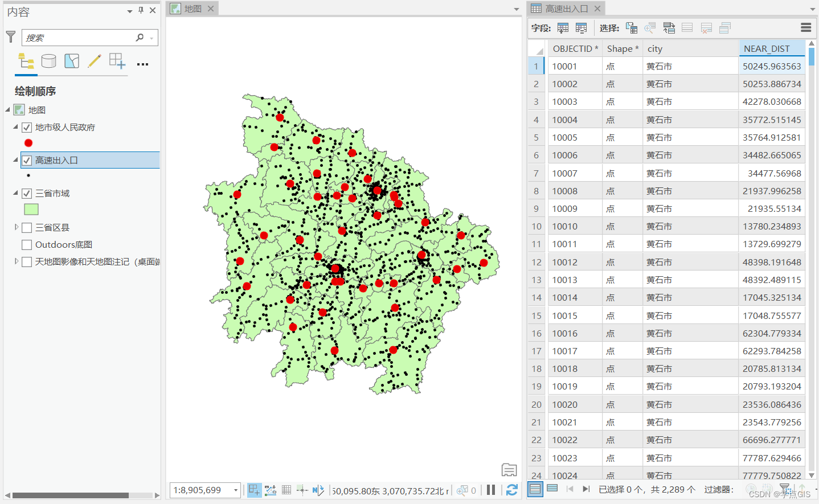Image resolution: width=819 pixels, height=504 pixels.
Task: Click the Grid icon below the map
Action: pyautogui.click(x=286, y=490)
